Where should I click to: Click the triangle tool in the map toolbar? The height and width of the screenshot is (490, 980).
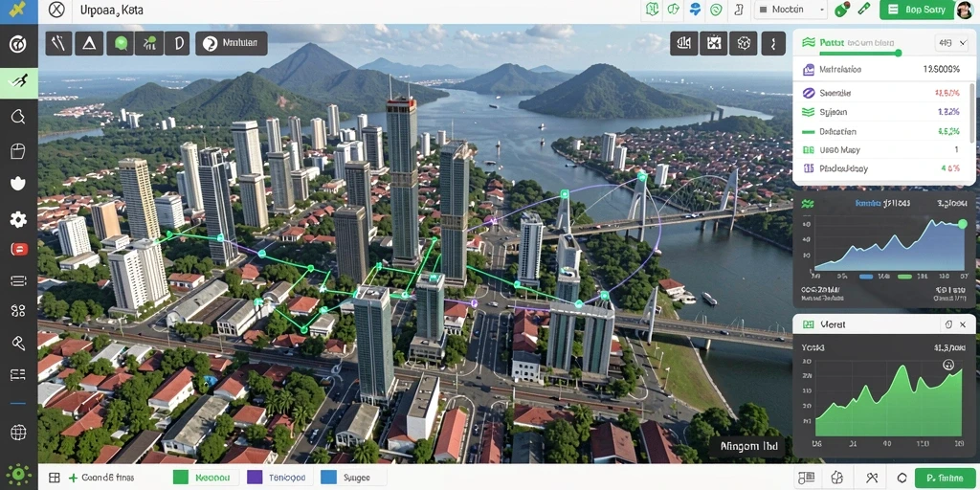[x=89, y=43]
